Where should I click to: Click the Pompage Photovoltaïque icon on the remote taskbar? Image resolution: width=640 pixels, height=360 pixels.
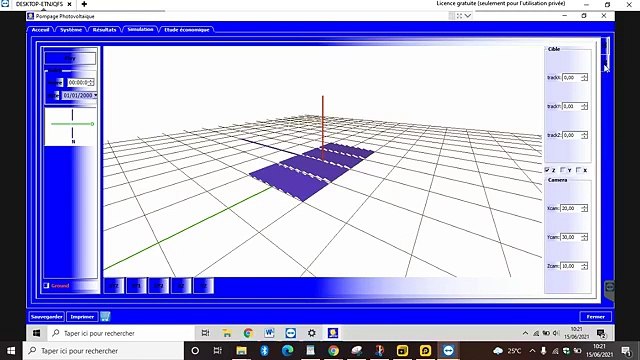(333, 333)
